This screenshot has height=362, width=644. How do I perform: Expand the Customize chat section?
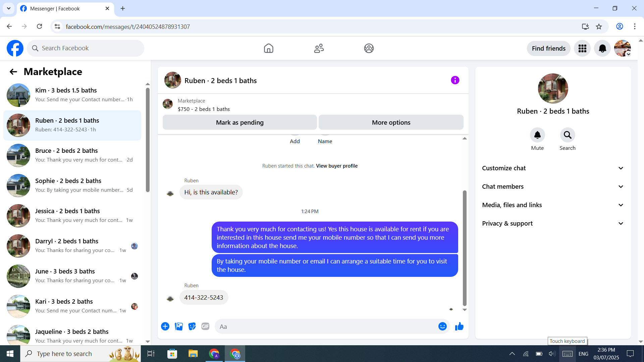[x=553, y=168]
